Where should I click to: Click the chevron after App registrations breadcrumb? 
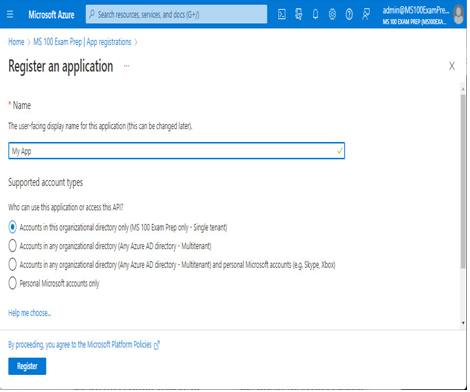[x=136, y=42]
